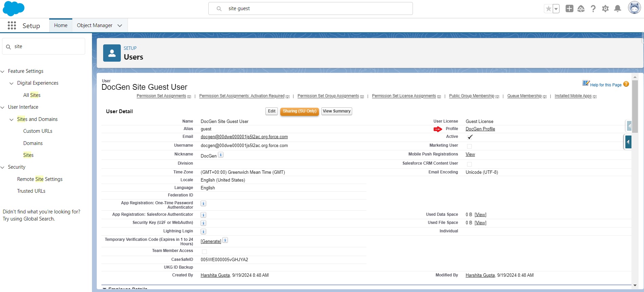Image resolution: width=644 pixels, height=292 pixels.
Task: Click the Edit button
Action: pos(272,111)
